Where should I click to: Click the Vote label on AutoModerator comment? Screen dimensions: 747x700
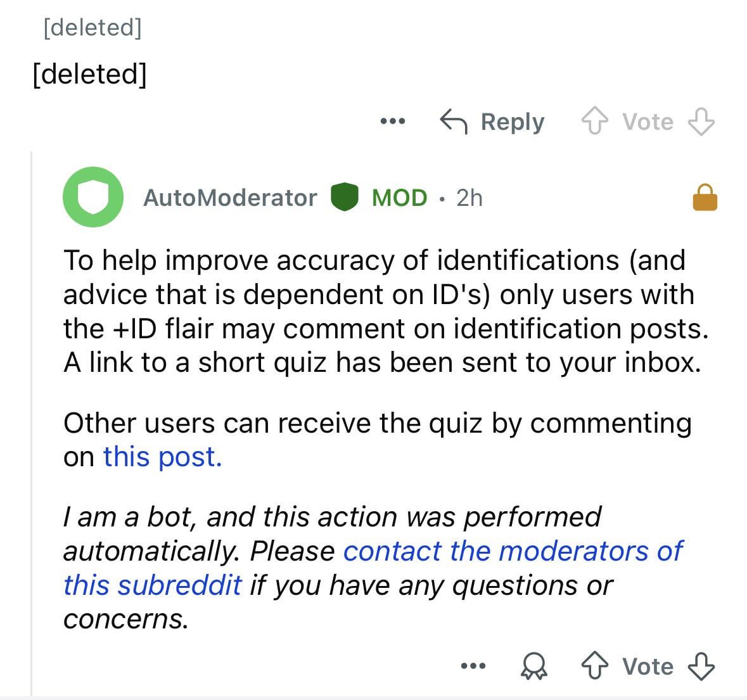(648, 666)
